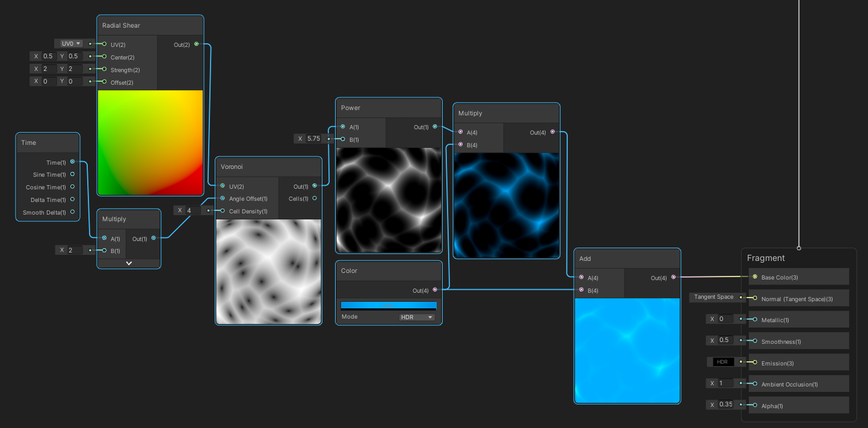Select the Add node title
868x428 pixels.
tap(585, 258)
